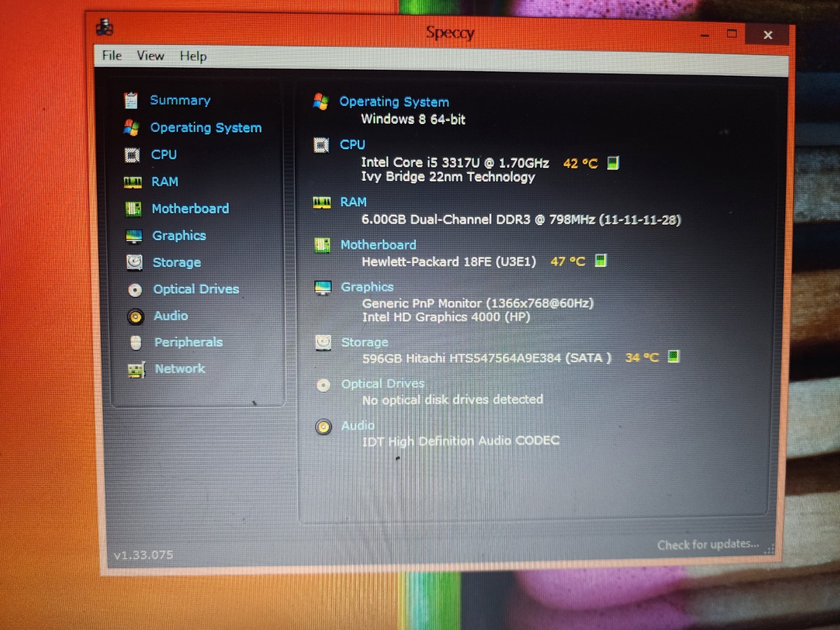Show Optical Drives from sidebar
The width and height of the screenshot is (840, 630).
(x=196, y=289)
